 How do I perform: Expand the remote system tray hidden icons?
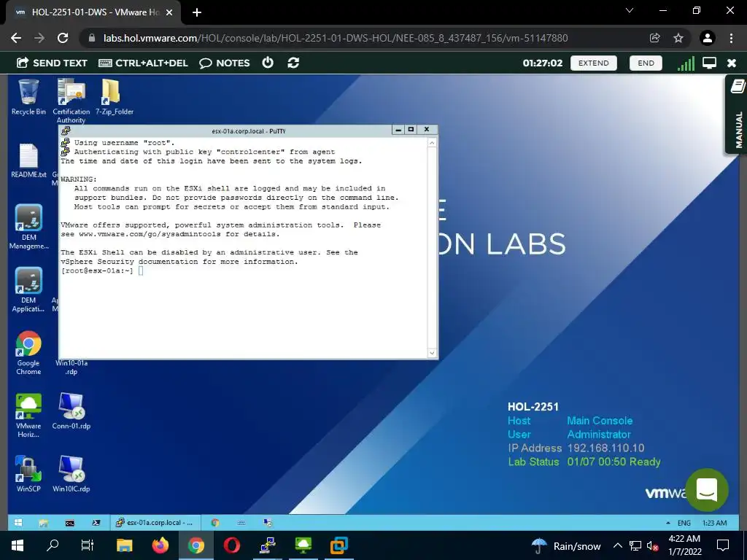point(668,522)
